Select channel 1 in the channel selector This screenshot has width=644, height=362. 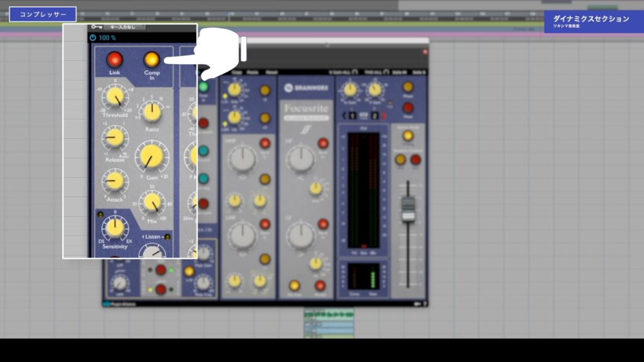352,116
